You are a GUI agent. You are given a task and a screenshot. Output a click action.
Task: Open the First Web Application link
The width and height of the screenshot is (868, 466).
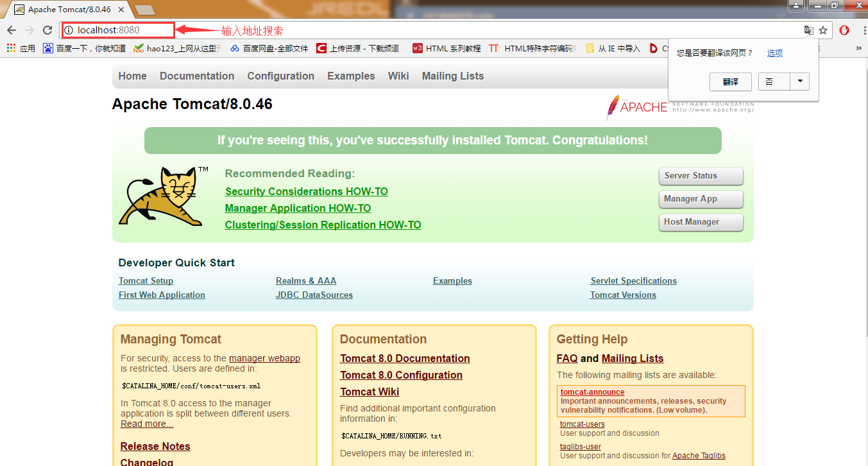(162, 295)
